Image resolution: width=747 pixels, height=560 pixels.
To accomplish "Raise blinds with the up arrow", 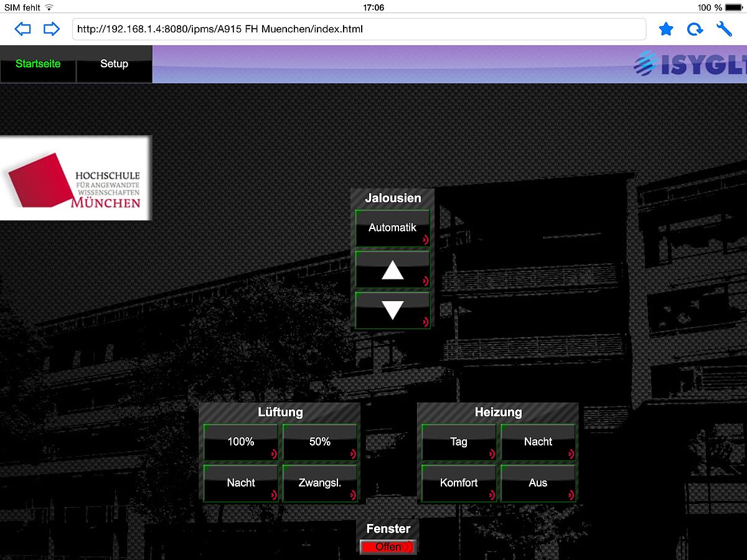I will [x=392, y=270].
